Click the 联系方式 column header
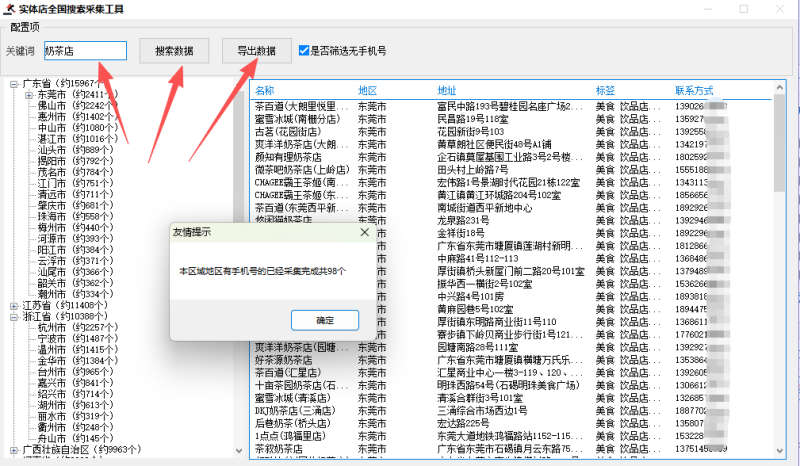The image size is (800, 466). [x=694, y=90]
